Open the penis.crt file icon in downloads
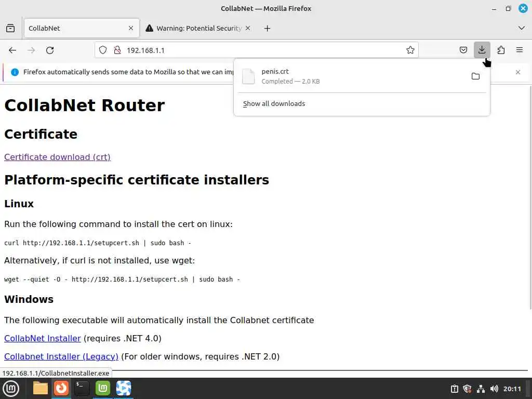This screenshot has width=532, height=399. pos(248,76)
